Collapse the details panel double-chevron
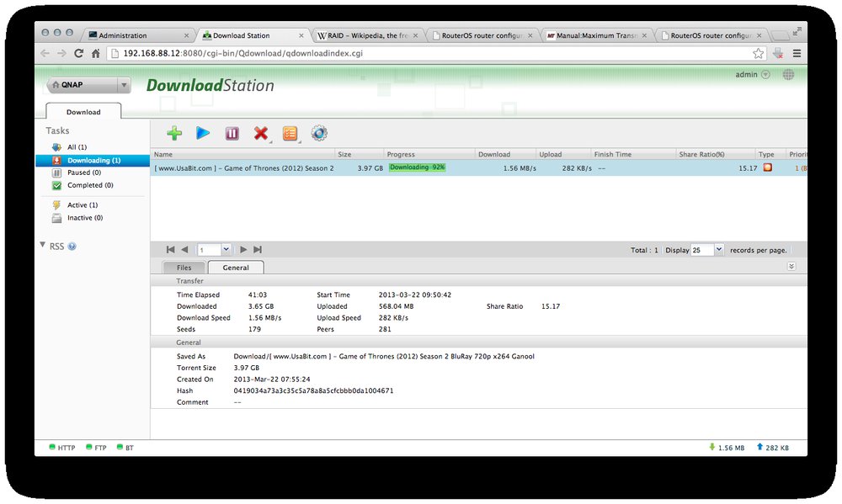Viewport: 842px width, 504px height. click(791, 266)
